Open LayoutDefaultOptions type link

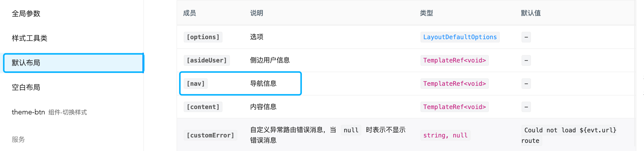[460, 37]
